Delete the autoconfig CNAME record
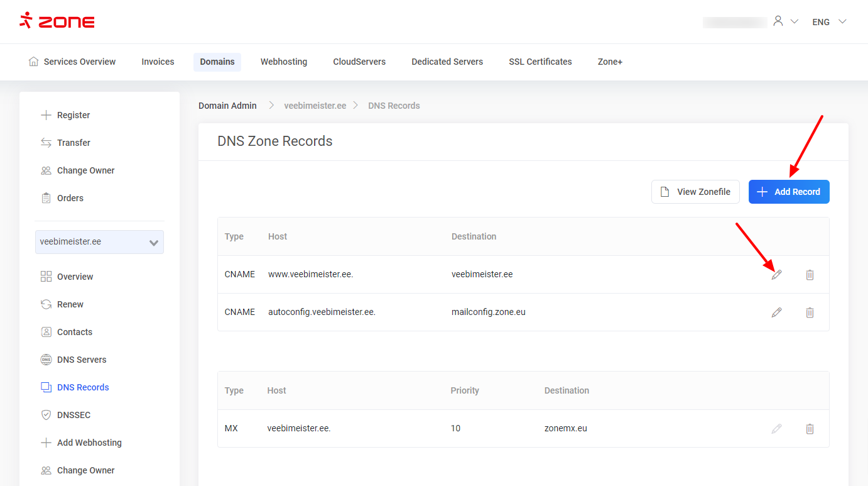Screen dimensions: 868x486 [x=810, y=312]
